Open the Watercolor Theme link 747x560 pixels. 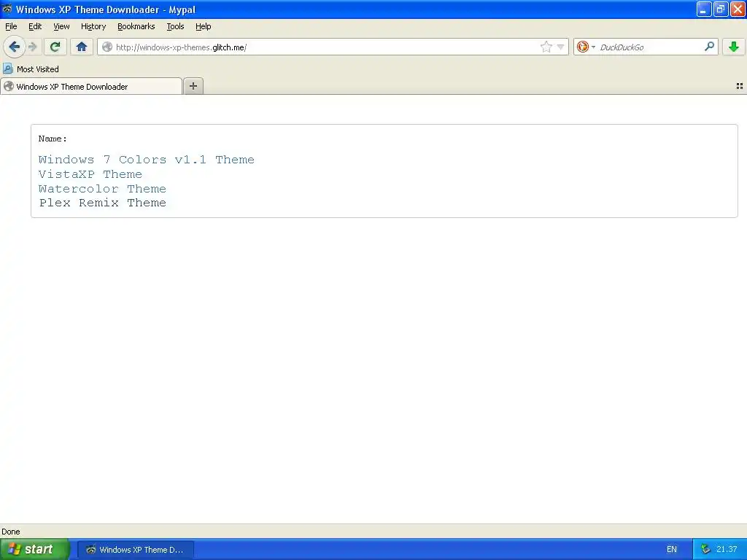click(x=102, y=189)
